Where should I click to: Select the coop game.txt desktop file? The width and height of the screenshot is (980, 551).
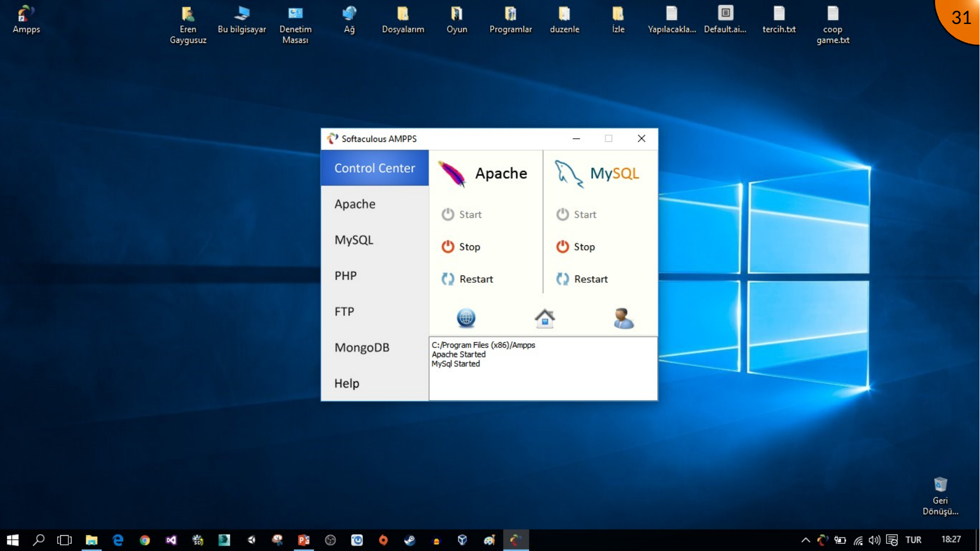[833, 25]
